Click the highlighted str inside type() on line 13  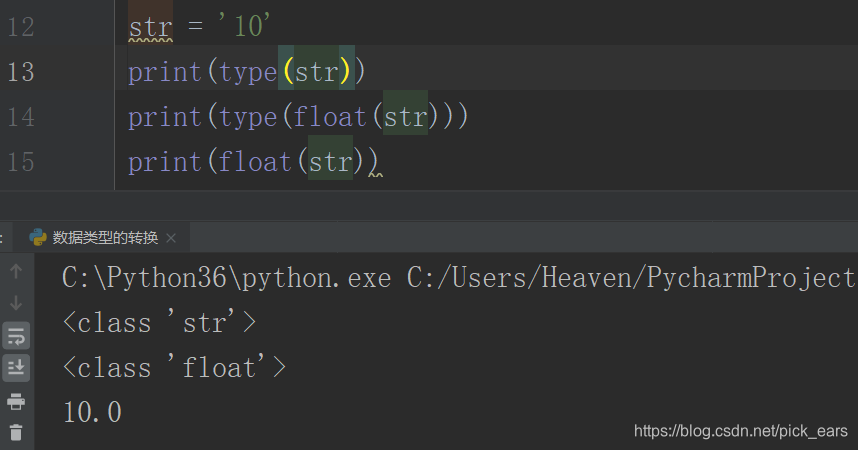point(317,72)
